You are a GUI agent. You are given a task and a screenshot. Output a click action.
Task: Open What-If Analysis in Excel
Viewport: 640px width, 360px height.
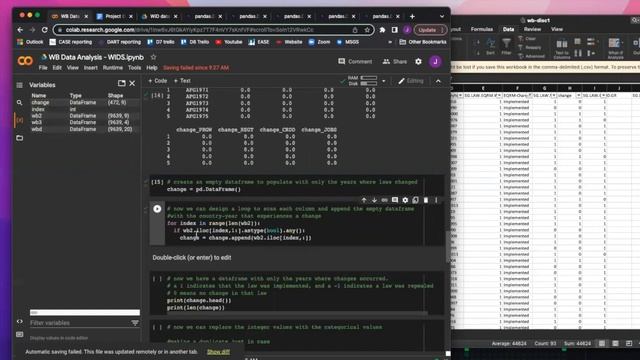[x=615, y=48]
